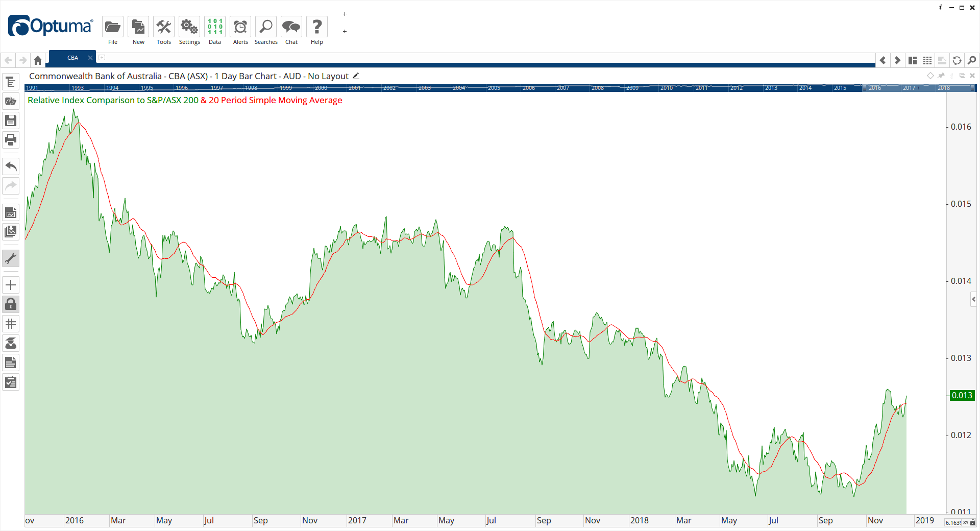Screen dimensions: 980x531
Task: Go to previous page with left chevron
Action: pos(883,60)
